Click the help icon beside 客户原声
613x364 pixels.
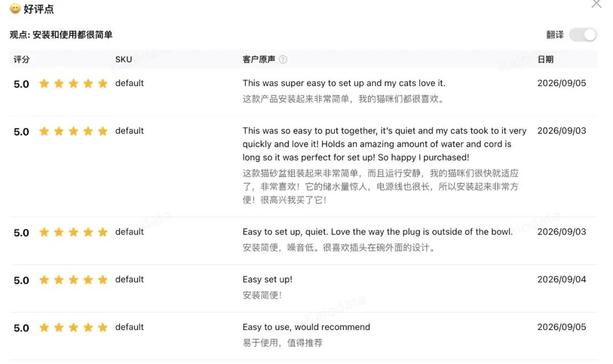(x=283, y=60)
